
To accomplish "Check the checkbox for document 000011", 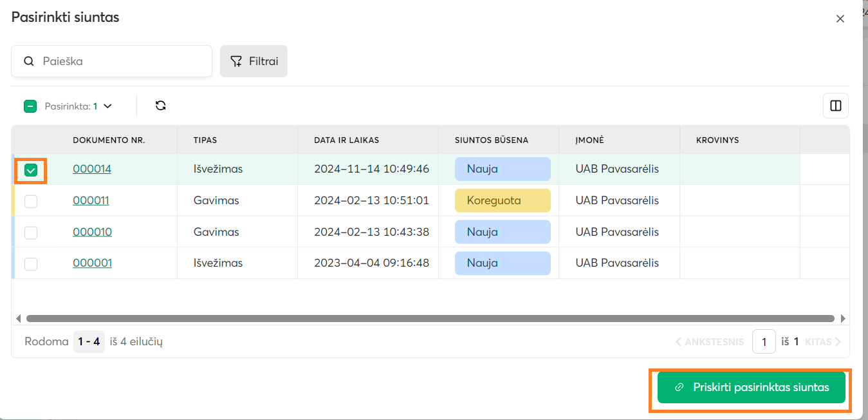I will (30, 201).
